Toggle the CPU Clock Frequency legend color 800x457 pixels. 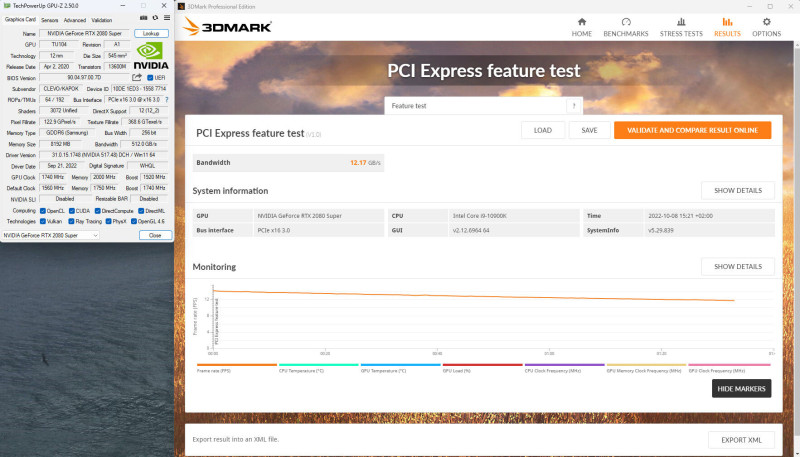pyautogui.click(x=564, y=365)
